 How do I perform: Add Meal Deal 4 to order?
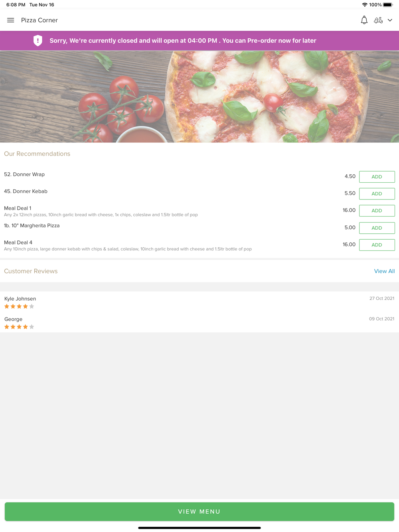tap(377, 245)
